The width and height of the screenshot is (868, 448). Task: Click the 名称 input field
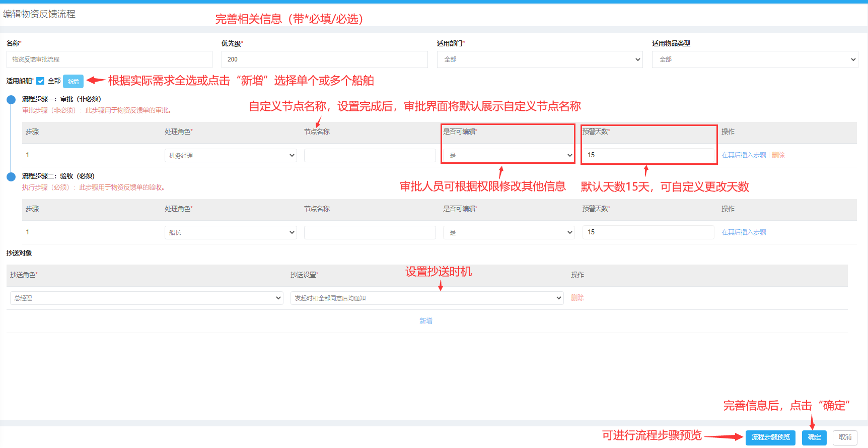click(109, 59)
